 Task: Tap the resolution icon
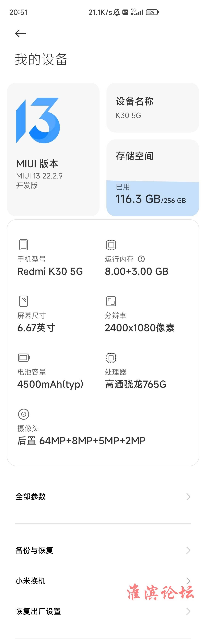point(111,301)
